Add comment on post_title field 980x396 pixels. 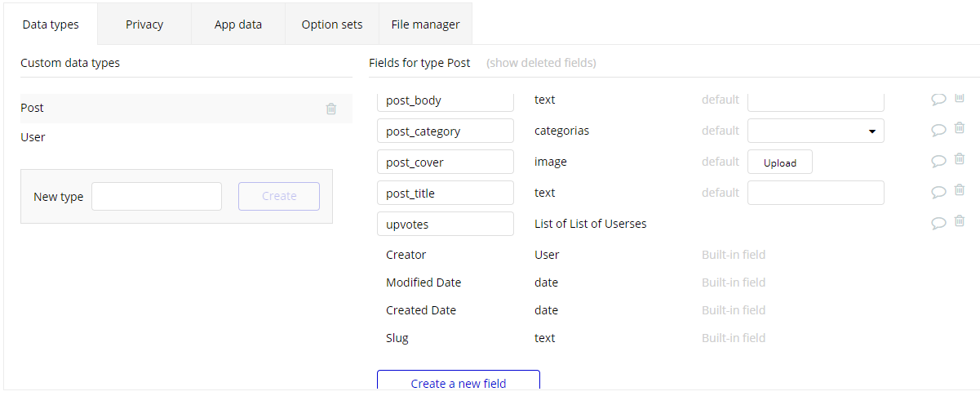tap(938, 192)
